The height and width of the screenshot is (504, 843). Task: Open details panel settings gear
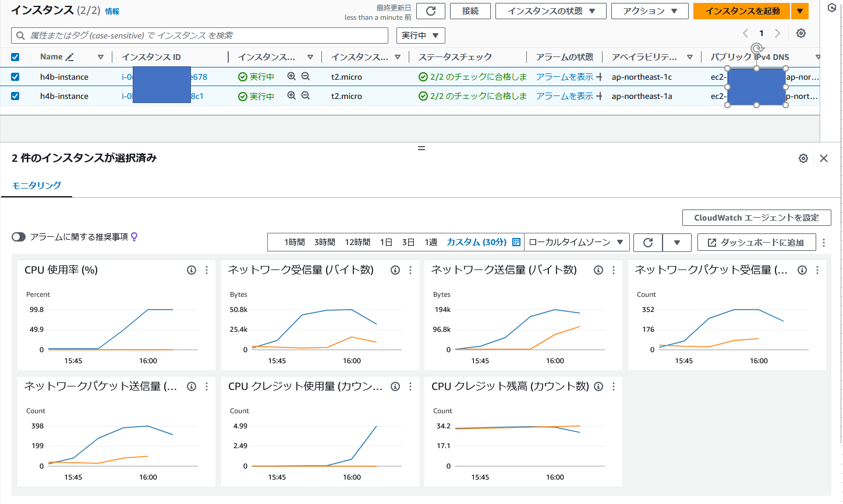[x=803, y=158]
